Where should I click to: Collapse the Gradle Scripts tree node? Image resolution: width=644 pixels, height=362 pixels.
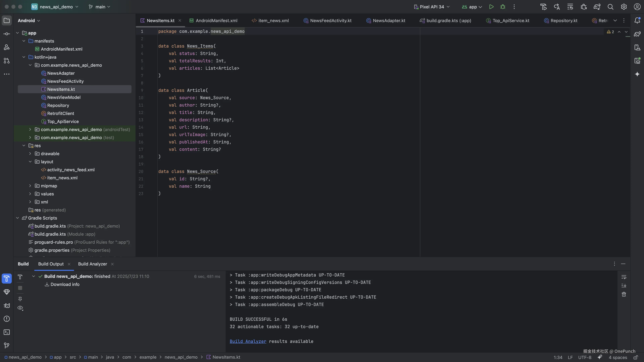17,218
